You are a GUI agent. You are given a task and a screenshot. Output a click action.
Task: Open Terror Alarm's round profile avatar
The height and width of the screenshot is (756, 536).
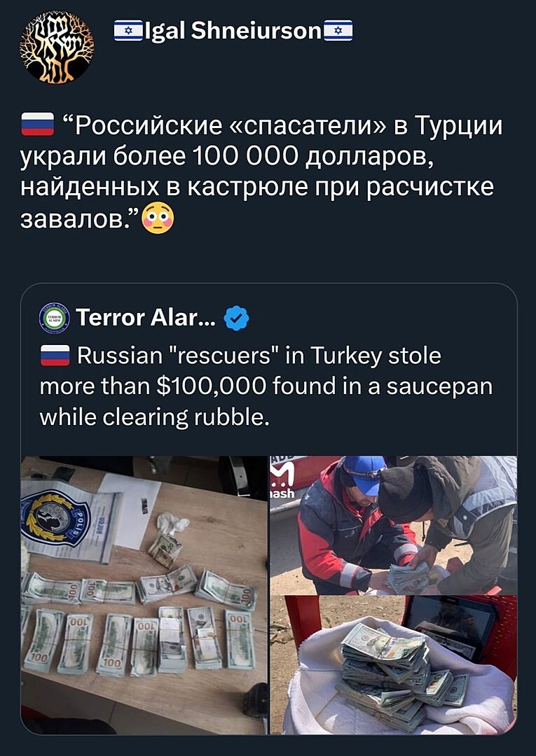point(54,318)
